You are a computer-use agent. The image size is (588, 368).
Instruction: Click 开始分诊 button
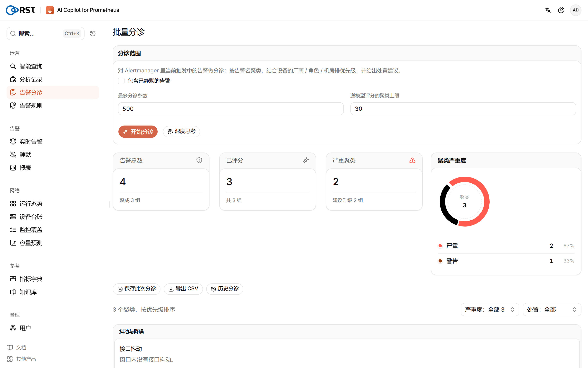[138, 132]
